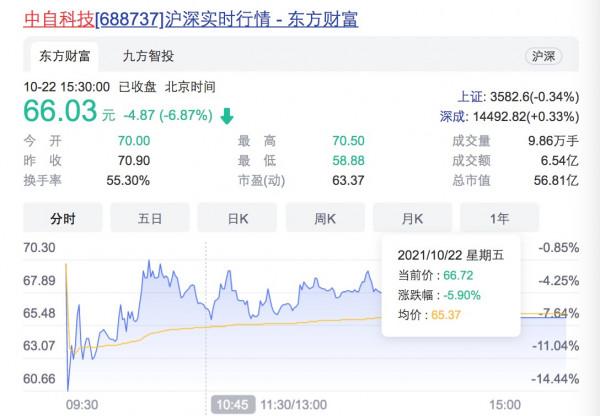Click the tooltip 均价 65.37
The height and width of the screenshot is (416, 600).
(x=429, y=315)
